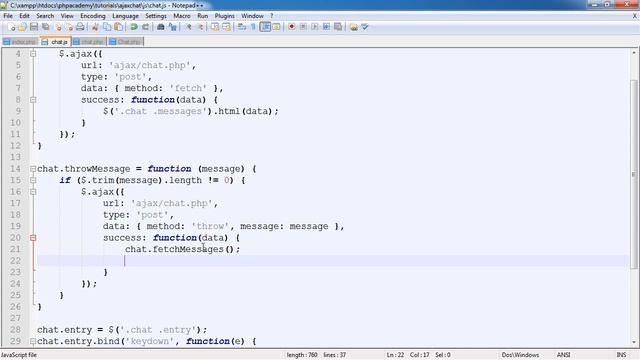This screenshot has width=640, height=360.
Task: Open the Encoding menu
Action: (x=93, y=16)
